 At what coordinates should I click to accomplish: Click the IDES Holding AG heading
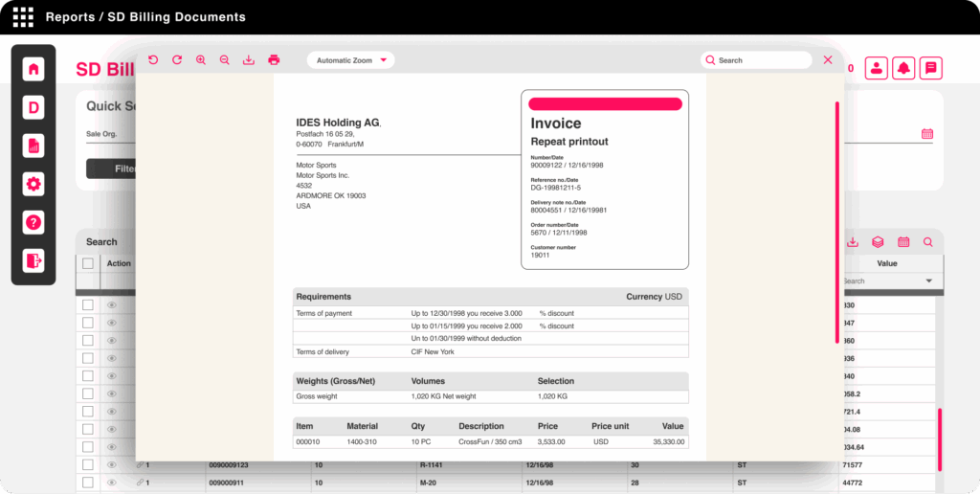(x=338, y=123)
